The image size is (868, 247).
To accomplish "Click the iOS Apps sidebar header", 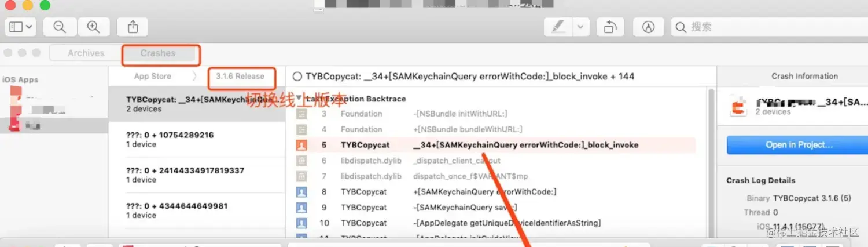I will (20, 79).
